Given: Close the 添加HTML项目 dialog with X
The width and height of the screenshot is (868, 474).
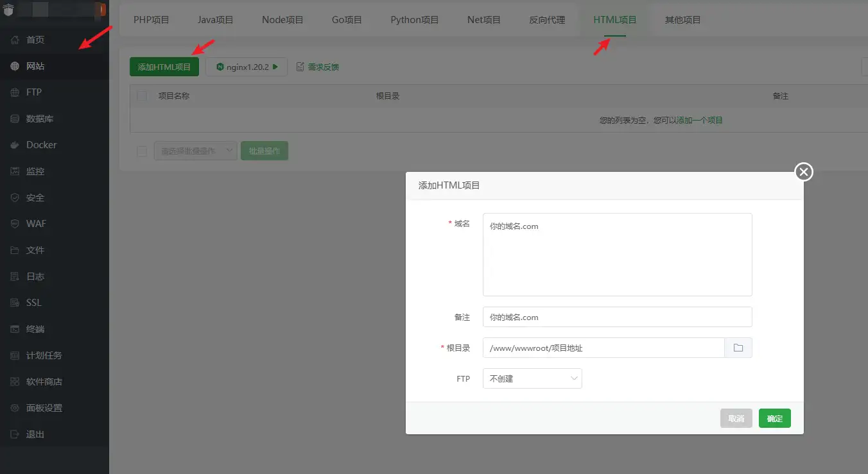Looking at the screenshot, I should (x=804, y=172).
